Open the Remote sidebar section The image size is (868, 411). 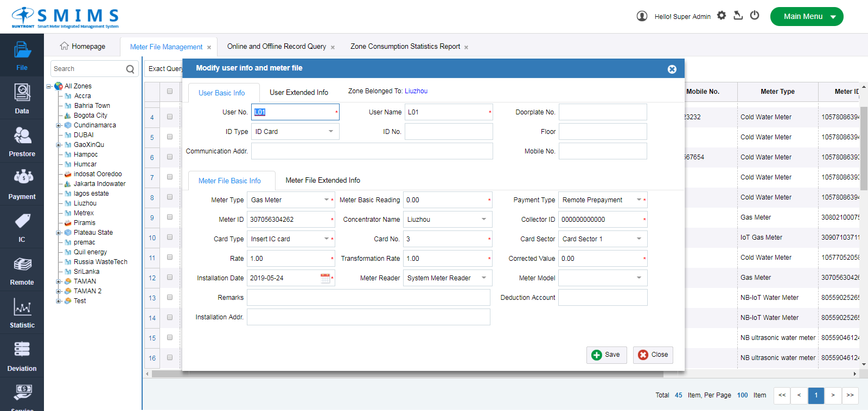click(22, 269)
